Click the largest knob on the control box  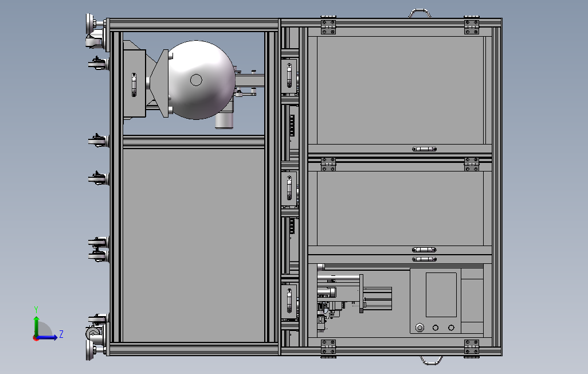(420, 328)
